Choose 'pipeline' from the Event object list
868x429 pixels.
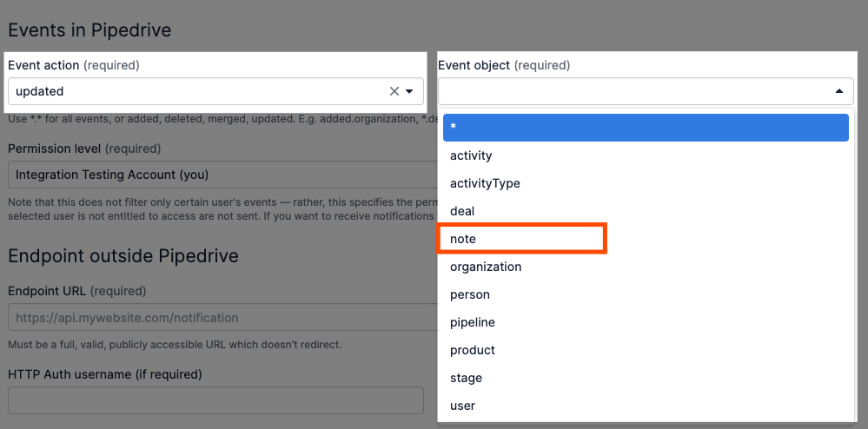[x=646, y=322]
